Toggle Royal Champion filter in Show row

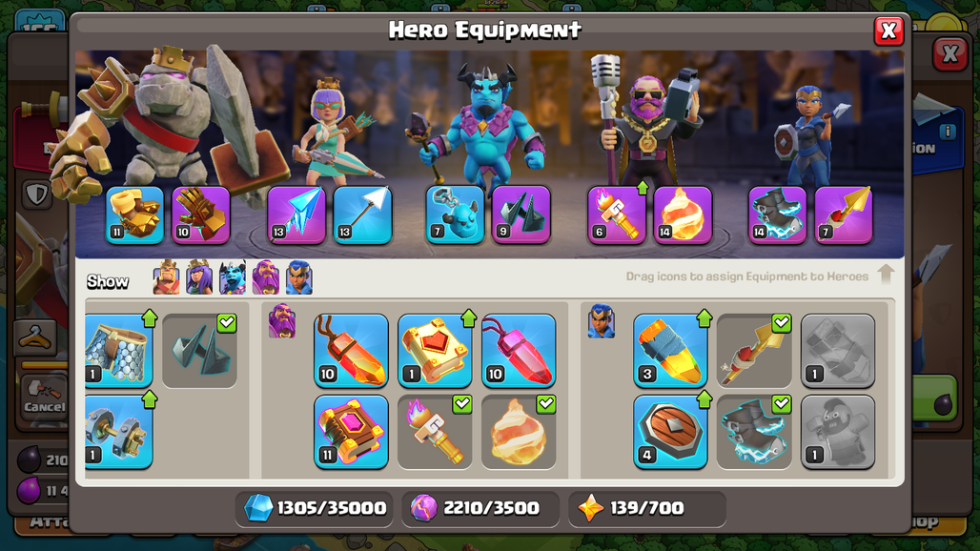298,277
